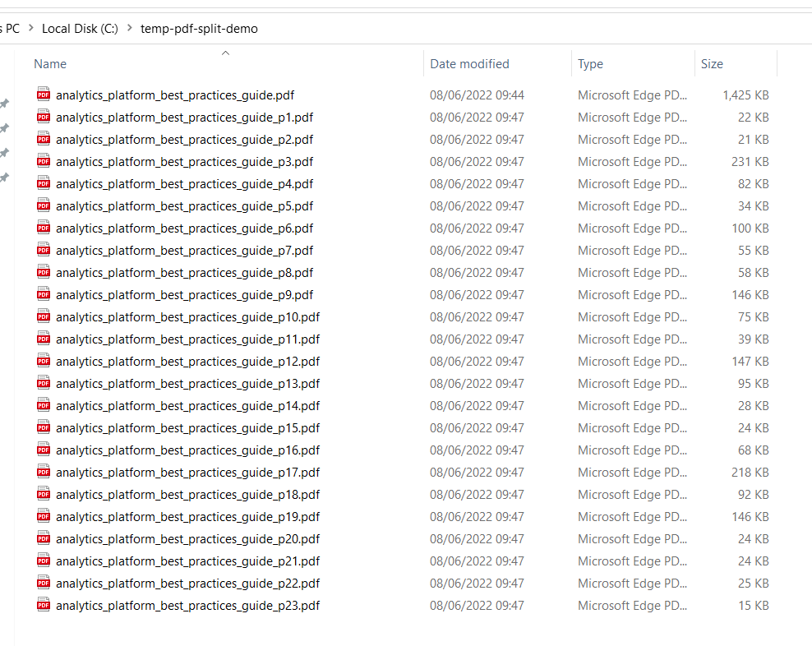Click the 1,425 KB size entry
Viewport: 812px width, 646px height.
(x=745, y=95)
